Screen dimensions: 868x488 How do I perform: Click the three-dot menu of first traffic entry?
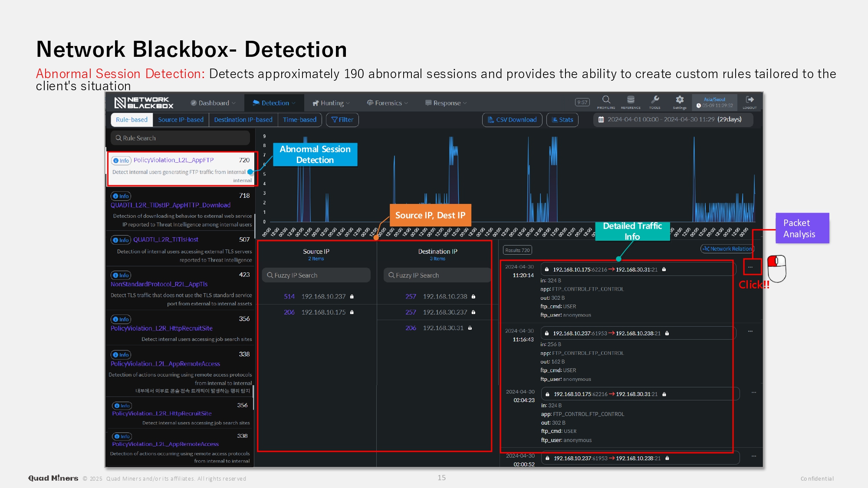click(750, 267)
